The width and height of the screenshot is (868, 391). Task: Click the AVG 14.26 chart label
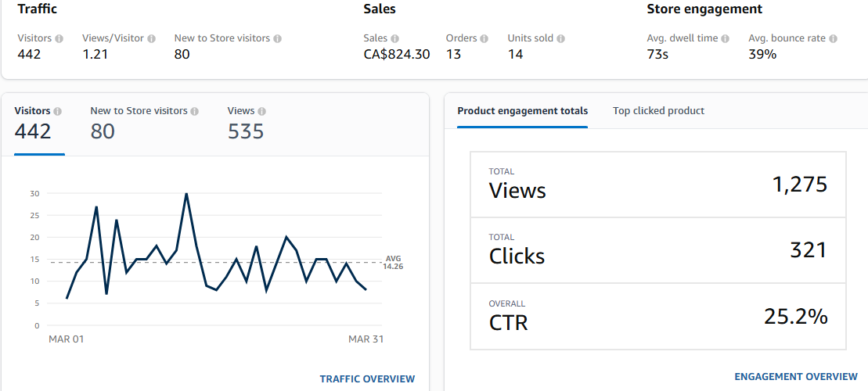click(x=392, y=262)
